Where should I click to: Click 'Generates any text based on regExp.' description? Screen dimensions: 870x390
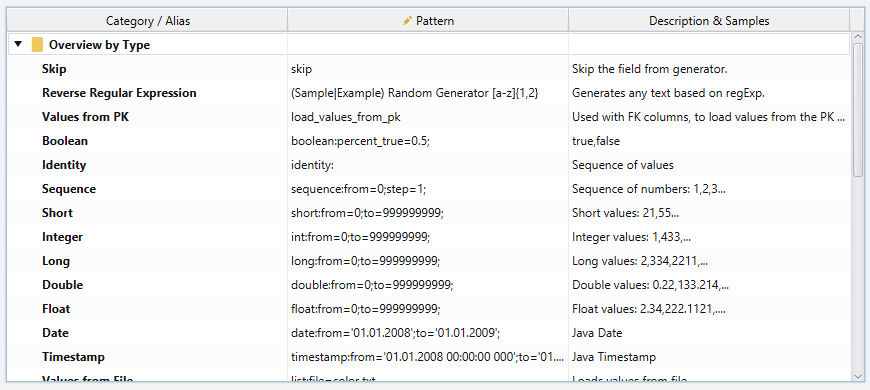coord(709,93)
